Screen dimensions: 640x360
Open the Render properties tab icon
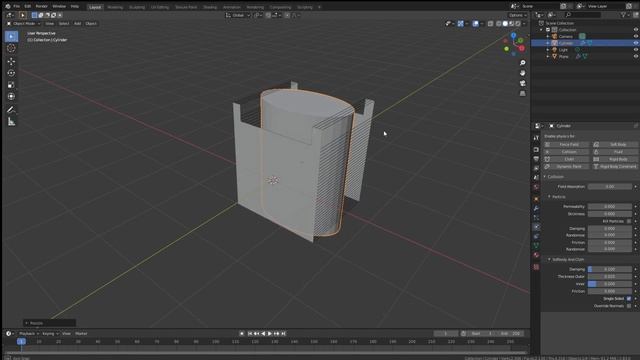(536, 149)
